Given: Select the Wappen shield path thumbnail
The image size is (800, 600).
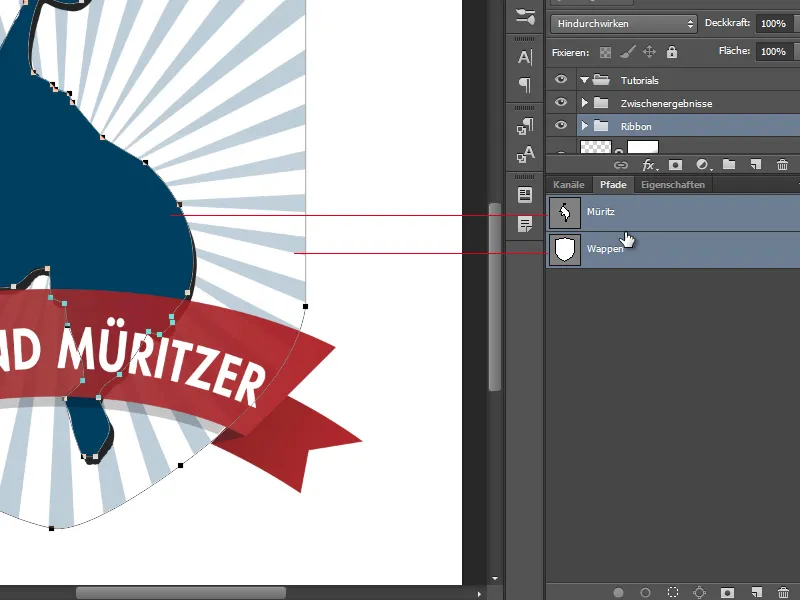Looking at the screenshot, I should click(565, 250).
